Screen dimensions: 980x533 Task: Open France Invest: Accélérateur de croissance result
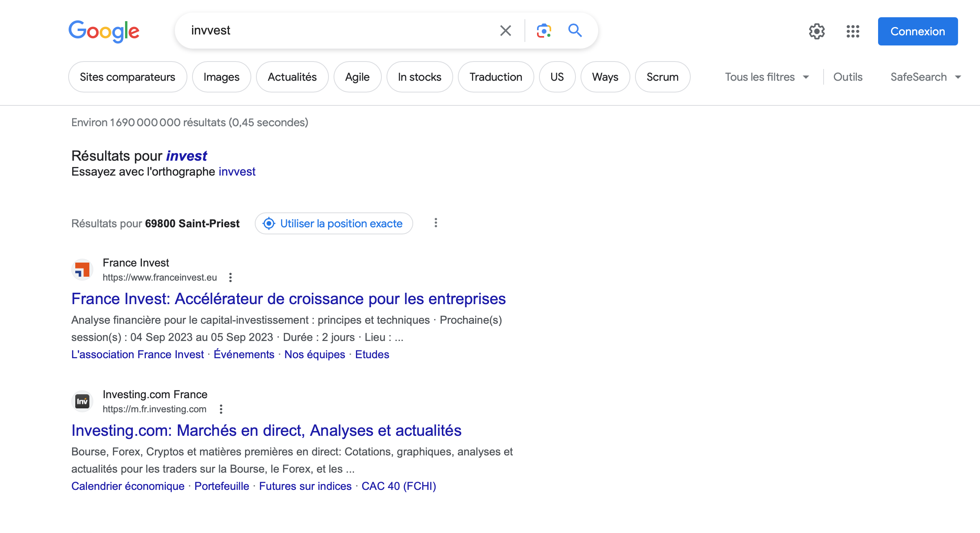pos(289,299)
